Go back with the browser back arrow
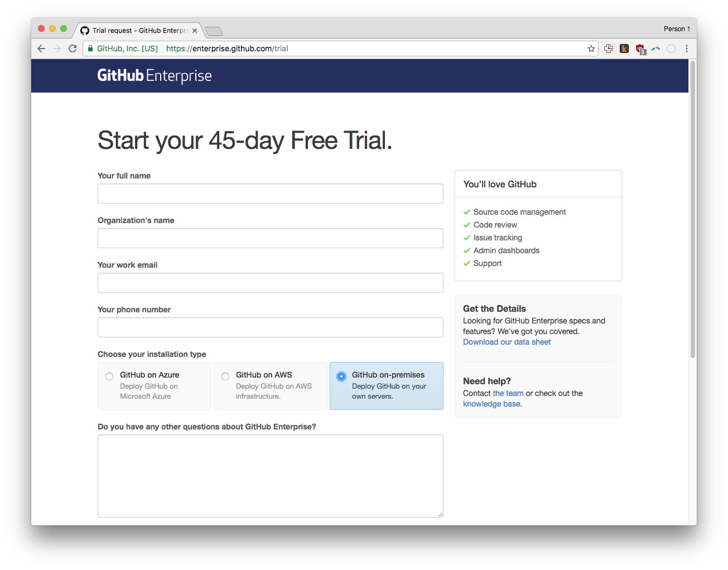Image resolution: width=728 pixels, height=570 pixels. point(41,49)
